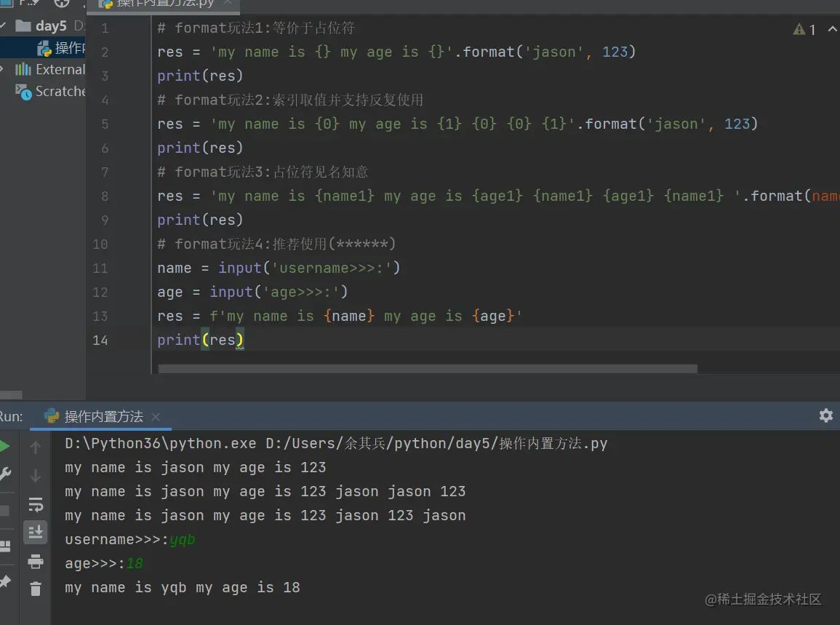Close the 操作内置方法.py editor tab
The width and height of the screenshot is (840, 625).
228,3
